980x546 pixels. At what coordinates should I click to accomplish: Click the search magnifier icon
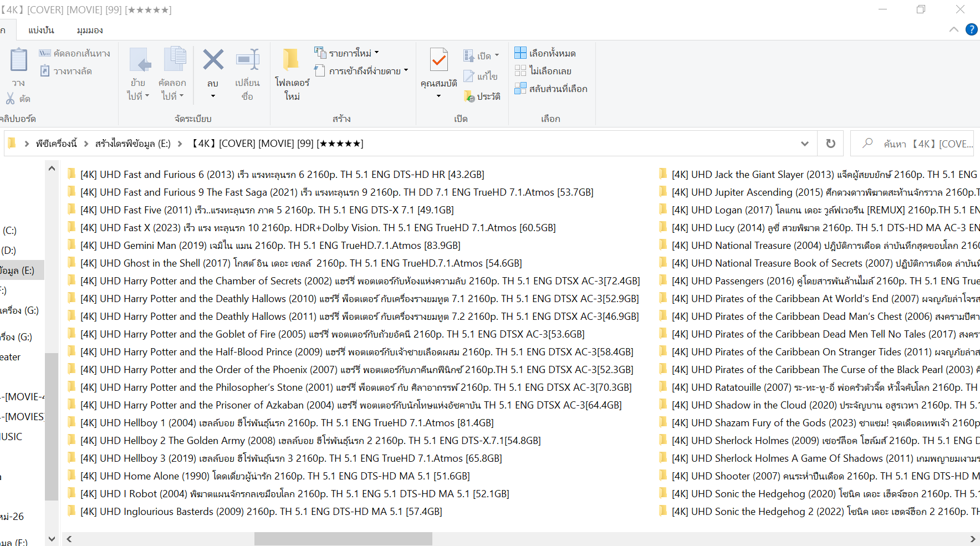[867, 144]
